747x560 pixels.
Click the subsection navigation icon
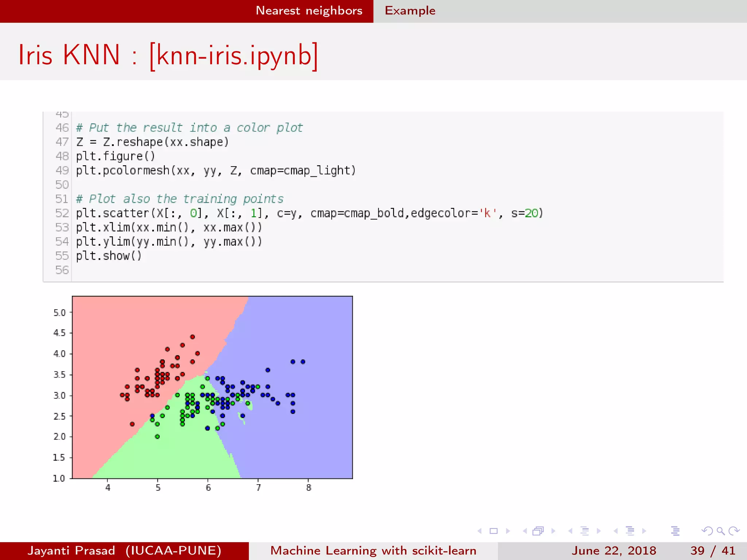pos(585,531)
